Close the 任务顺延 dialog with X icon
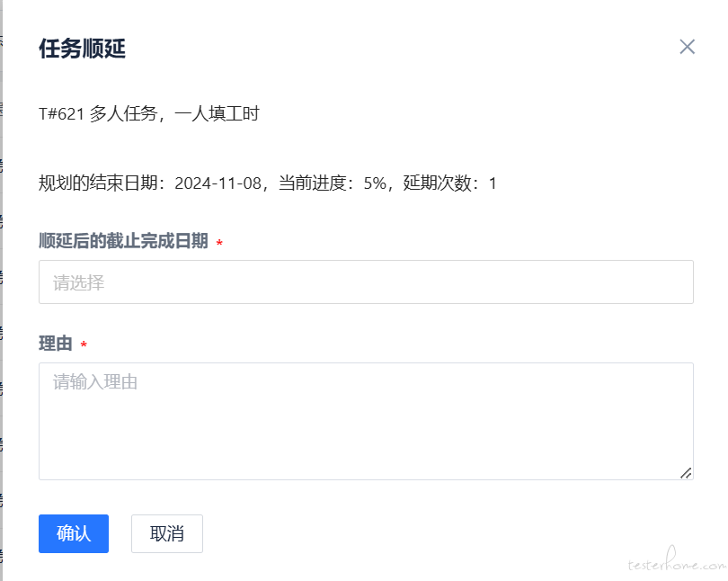This screenshot has height=581, width=728. (x=688, y=47)
